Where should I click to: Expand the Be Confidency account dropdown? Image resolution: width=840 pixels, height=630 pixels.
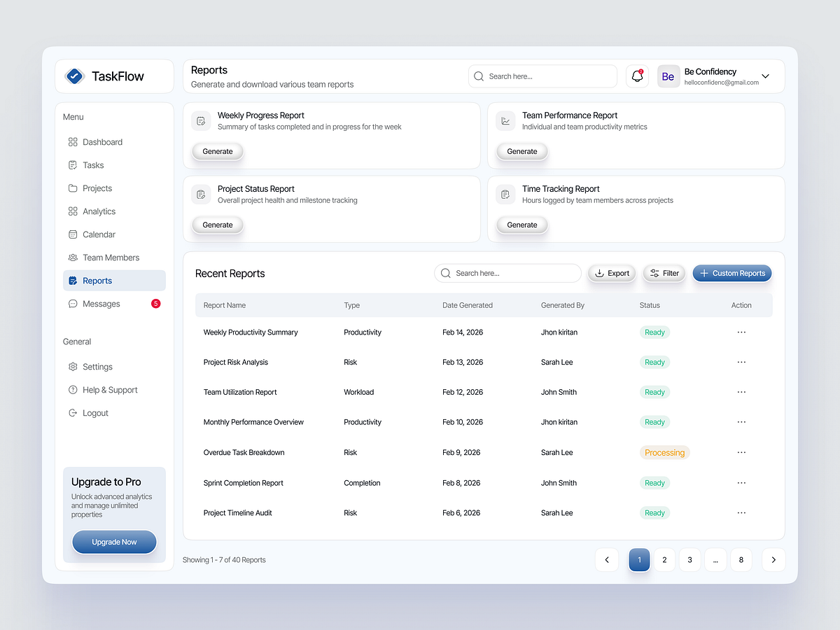click(x=765, y=76)
